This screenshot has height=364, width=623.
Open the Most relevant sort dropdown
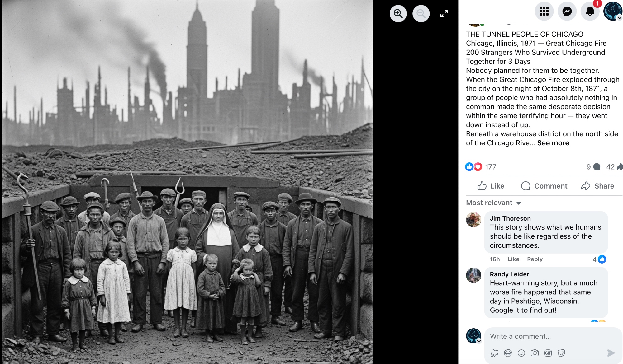click(493, 203)
